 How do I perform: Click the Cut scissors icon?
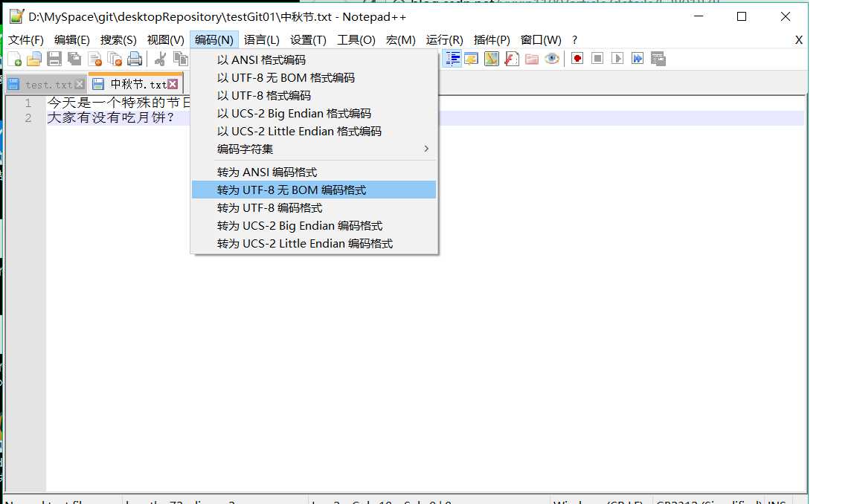pos(160,59)
